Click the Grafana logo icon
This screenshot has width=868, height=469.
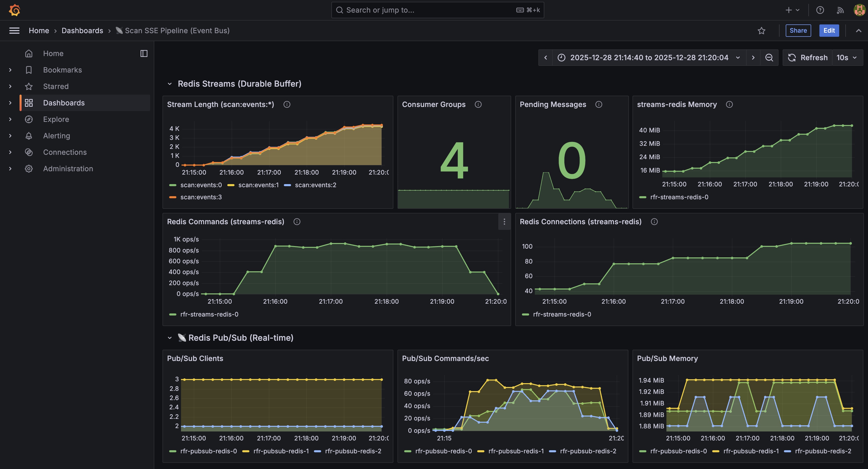click(x=14, y=10)
